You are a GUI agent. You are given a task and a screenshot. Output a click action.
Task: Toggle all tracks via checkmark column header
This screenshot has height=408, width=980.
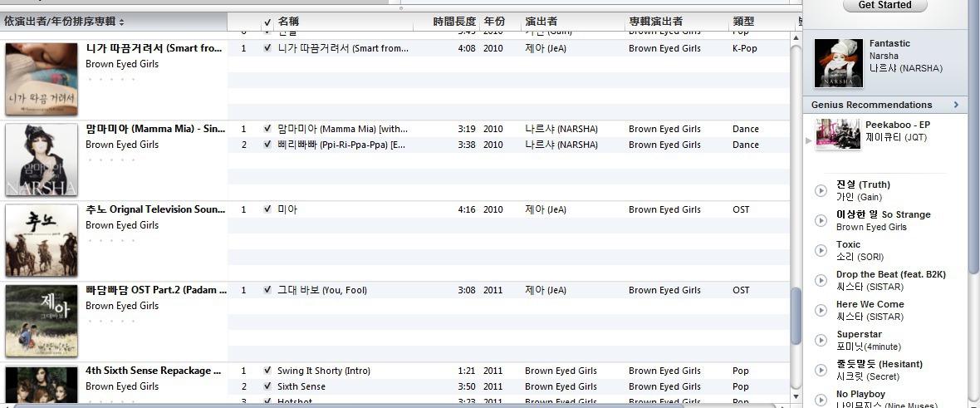click(x=267, y=22)
